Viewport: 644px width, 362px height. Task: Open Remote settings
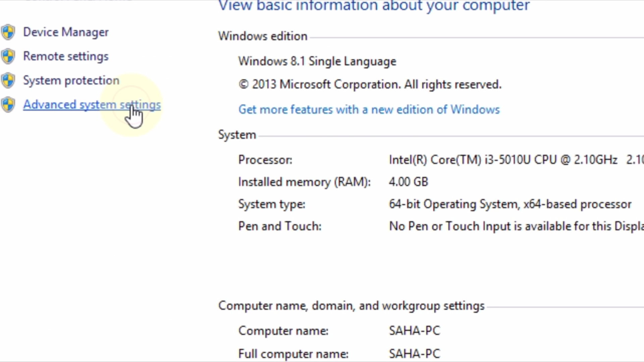point(66,56)
